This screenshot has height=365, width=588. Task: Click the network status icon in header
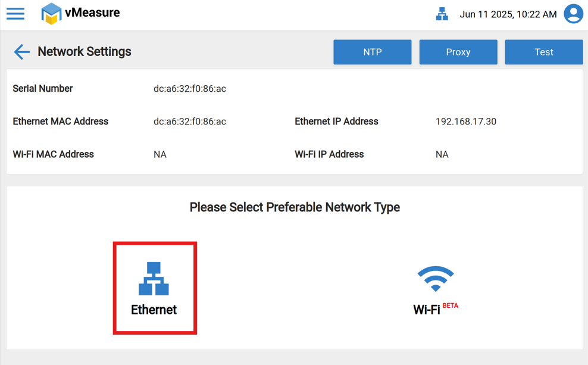pyautogui.click(x=442, y=14)
